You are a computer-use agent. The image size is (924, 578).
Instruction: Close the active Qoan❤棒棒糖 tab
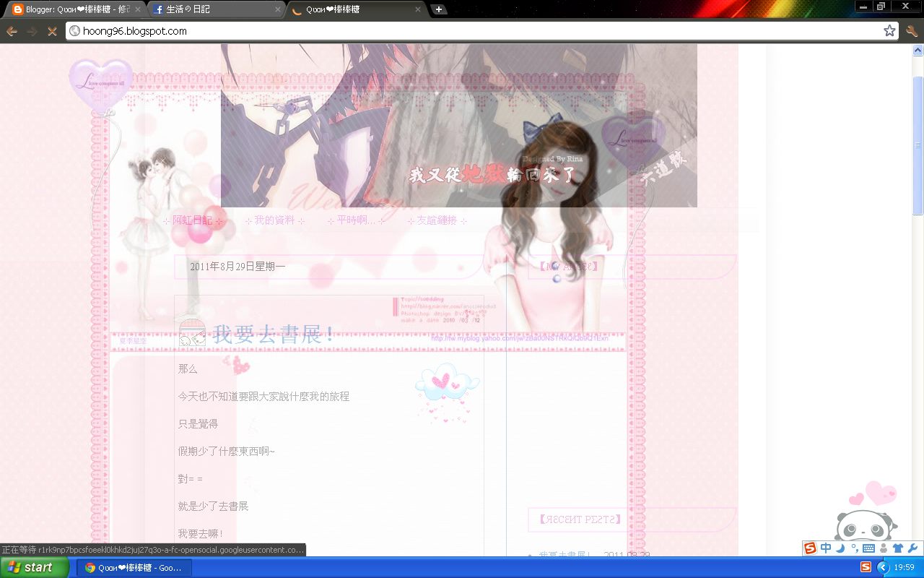click(x=418, y=9)
